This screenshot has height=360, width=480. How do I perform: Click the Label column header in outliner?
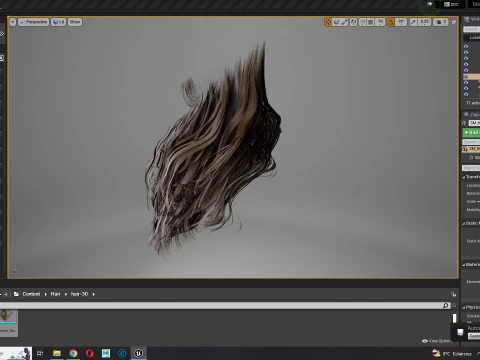click(474, 38)
